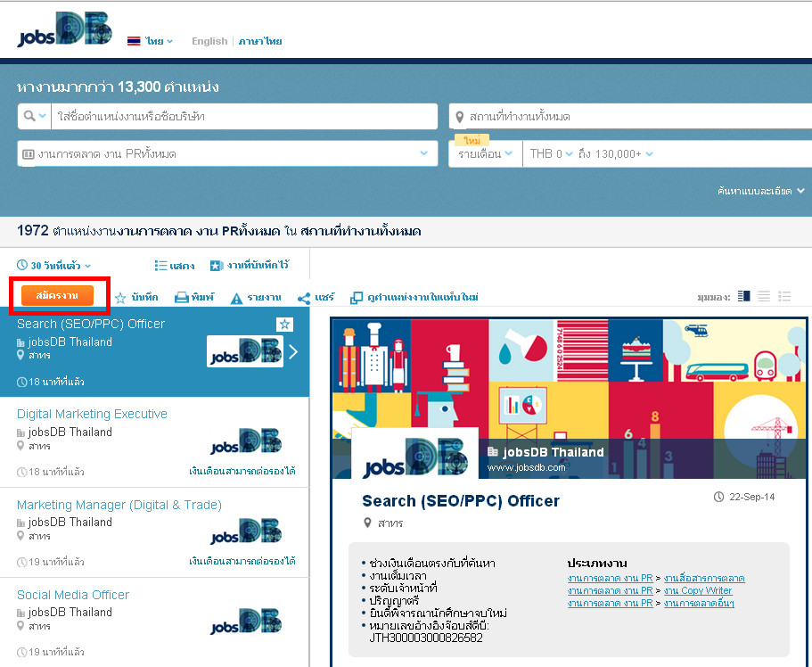Switch to the bulleted detail view icon
The height and width of the screenshot is (667, 812).
tap(784, 296)
